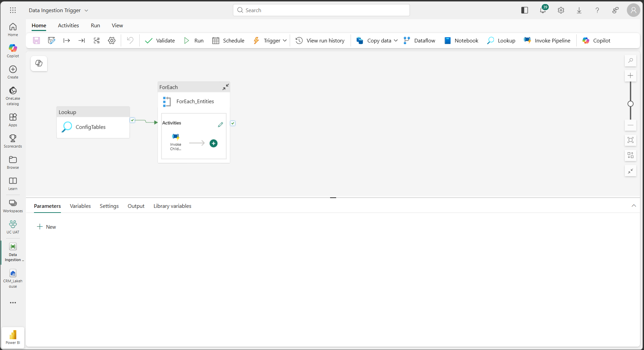
Task: Toggle the layout panel icon in header
Action: tap(525, 10)
